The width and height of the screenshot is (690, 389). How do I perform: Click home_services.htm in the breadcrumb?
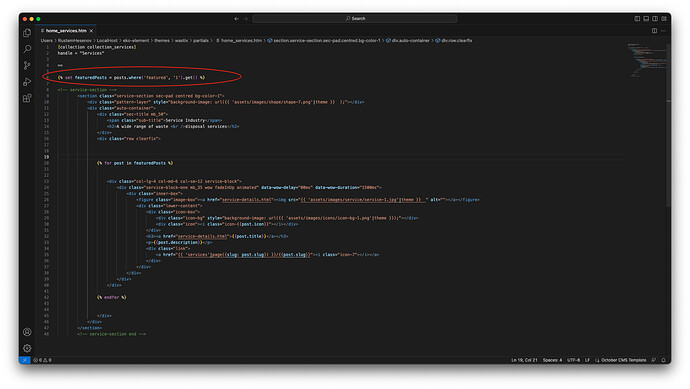tap(239, 40)
